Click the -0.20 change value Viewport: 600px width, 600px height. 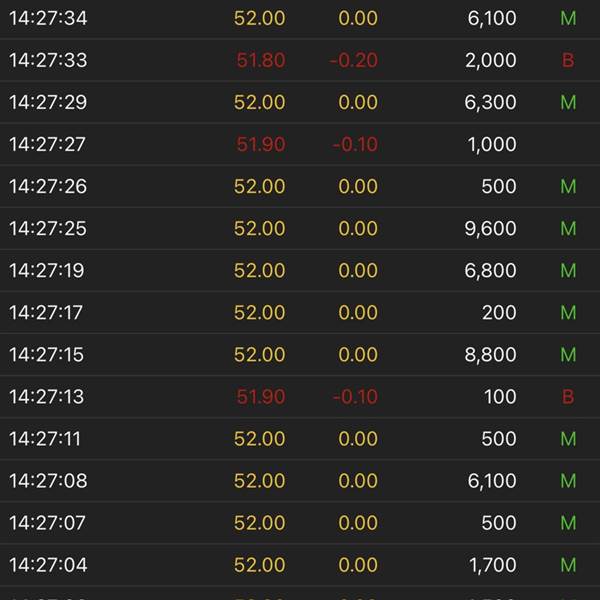[354, 60]
